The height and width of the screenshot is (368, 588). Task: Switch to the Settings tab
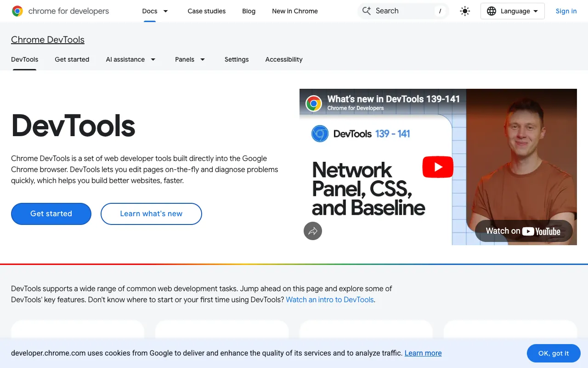tap(236, 59)
